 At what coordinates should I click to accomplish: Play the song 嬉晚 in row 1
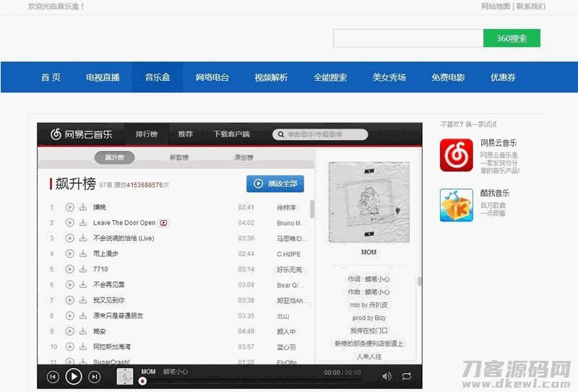[70, 207]
